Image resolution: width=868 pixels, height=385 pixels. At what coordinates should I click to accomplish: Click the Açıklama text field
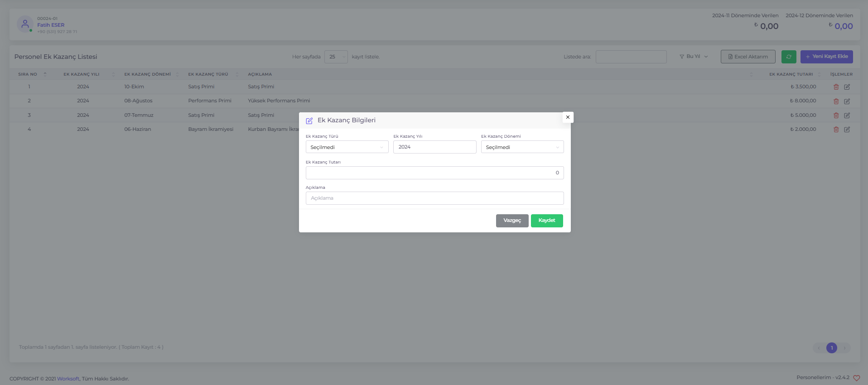point(434,198)
